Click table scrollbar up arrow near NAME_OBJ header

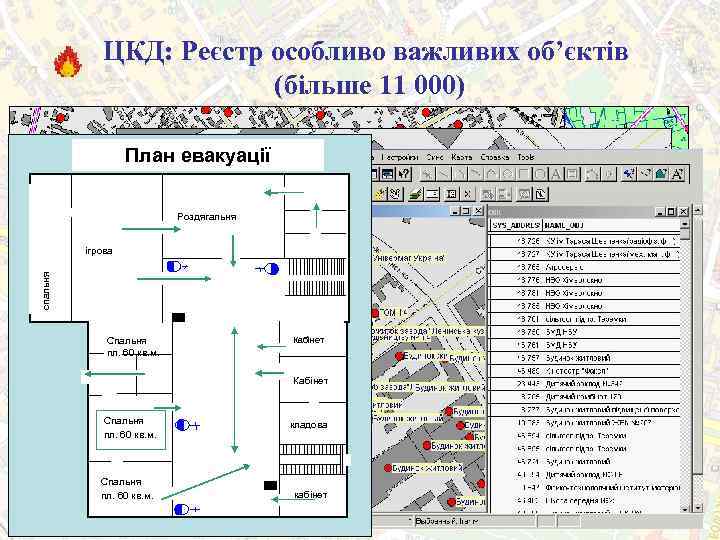click(685, 224)
